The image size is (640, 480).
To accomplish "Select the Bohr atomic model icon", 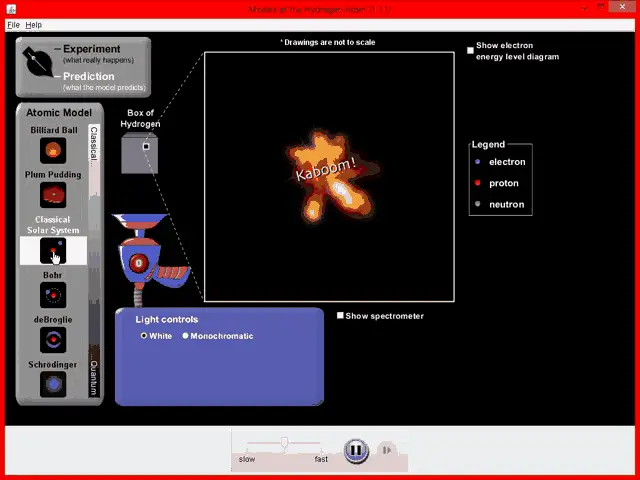I will [x=53, y=295].
